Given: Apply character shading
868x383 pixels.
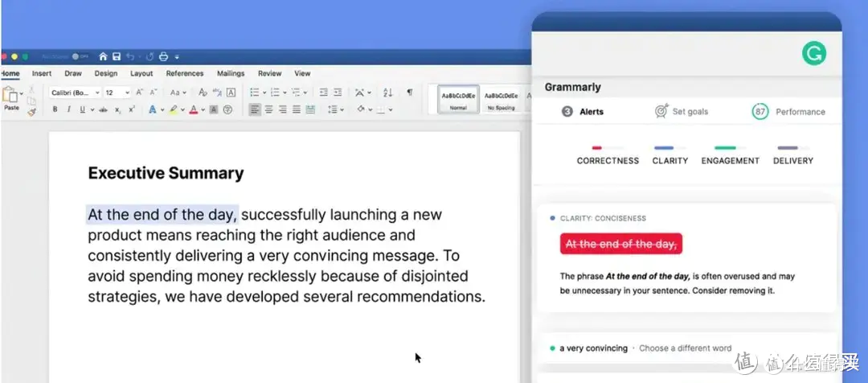Looking at the screenshot, I should click(x=214, y=109).
